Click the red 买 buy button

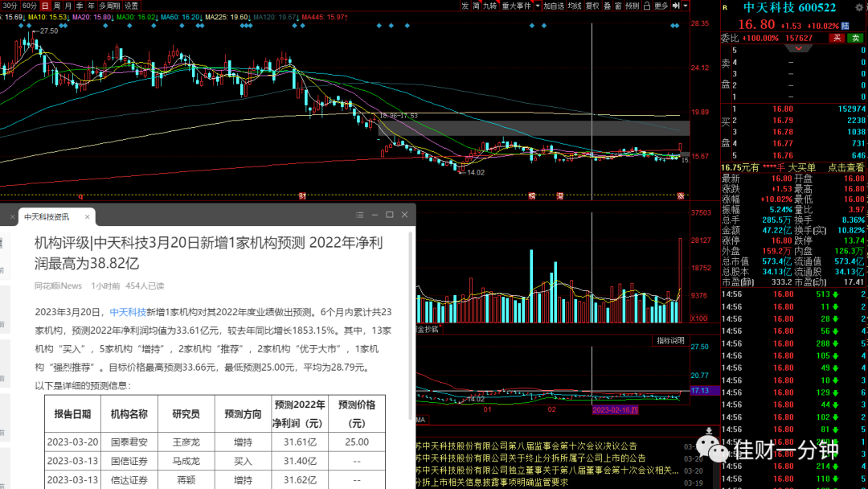pyautogui.click(x=837, y=38)
